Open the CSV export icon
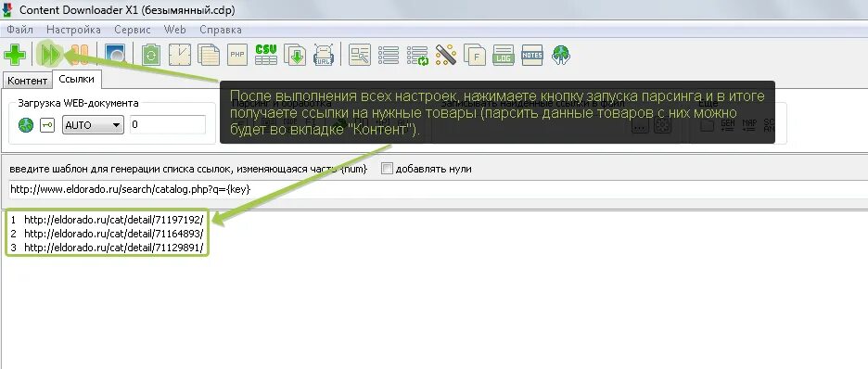This screenshot has height=369, width=868. 266,55
